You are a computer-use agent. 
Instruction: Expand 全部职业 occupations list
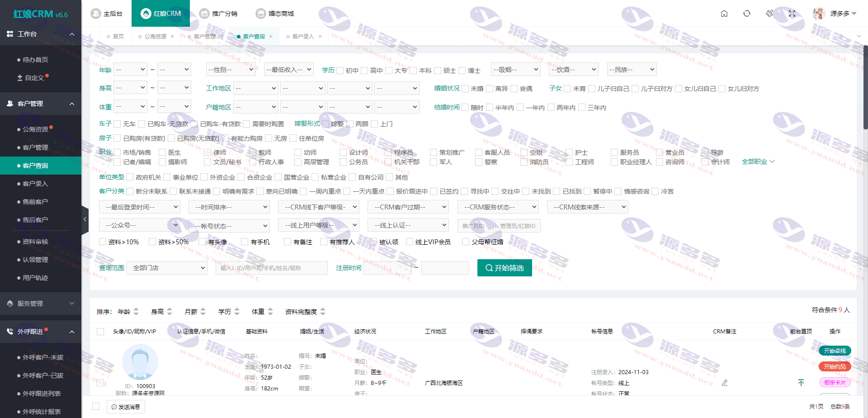tap(758, 161)
